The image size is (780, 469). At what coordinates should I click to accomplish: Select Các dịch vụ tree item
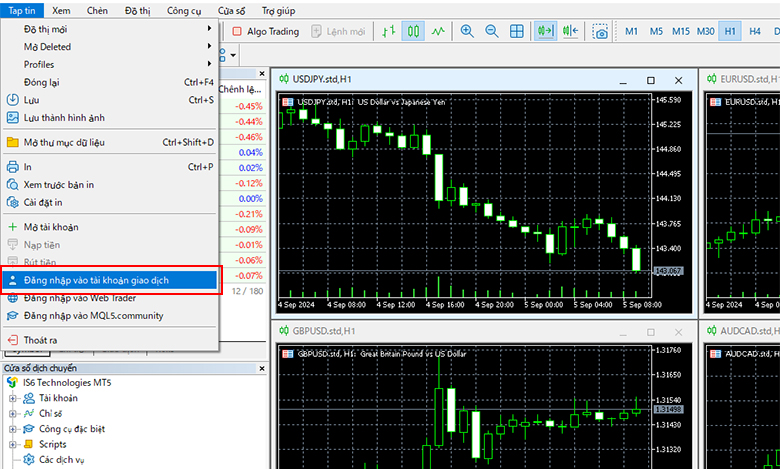click(x=62, y=460)
